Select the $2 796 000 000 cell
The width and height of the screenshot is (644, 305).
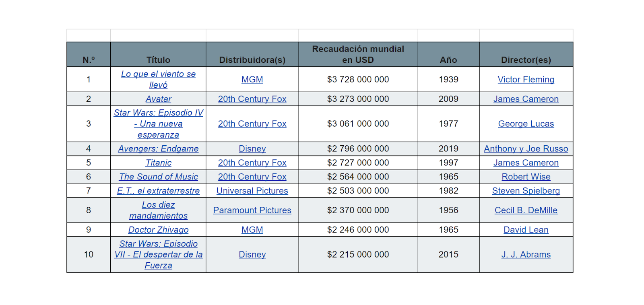tap(358, 149)
